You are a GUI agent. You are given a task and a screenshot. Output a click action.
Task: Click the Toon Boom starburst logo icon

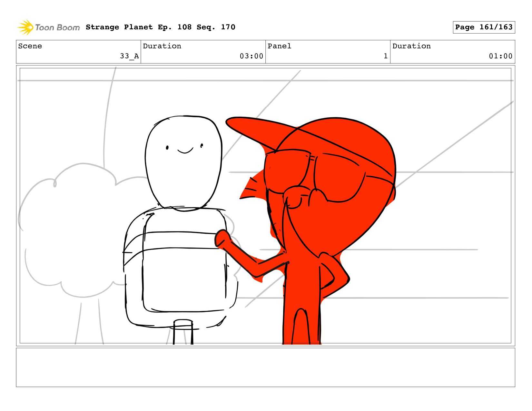[x=25, y=27]
